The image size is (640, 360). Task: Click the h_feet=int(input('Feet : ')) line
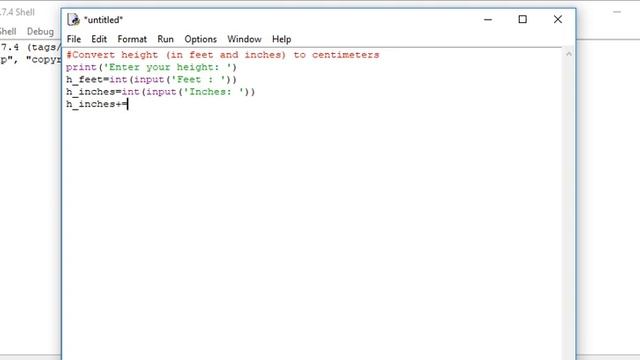pos(151,79)
